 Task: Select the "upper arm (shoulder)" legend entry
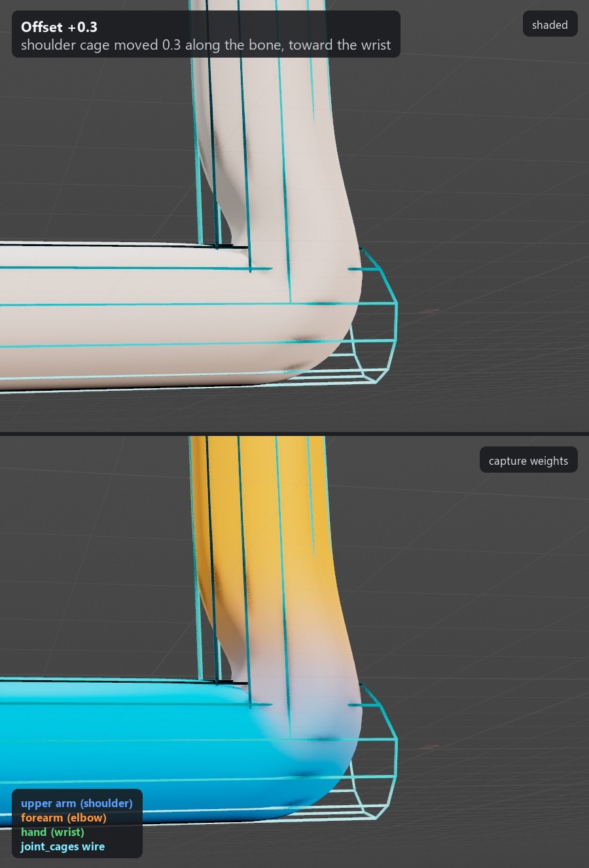77,803
